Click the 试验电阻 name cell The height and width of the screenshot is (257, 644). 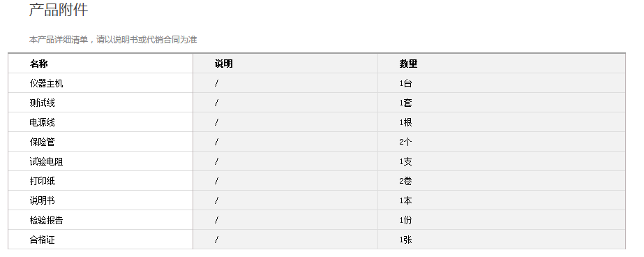[x=100, y=161]
